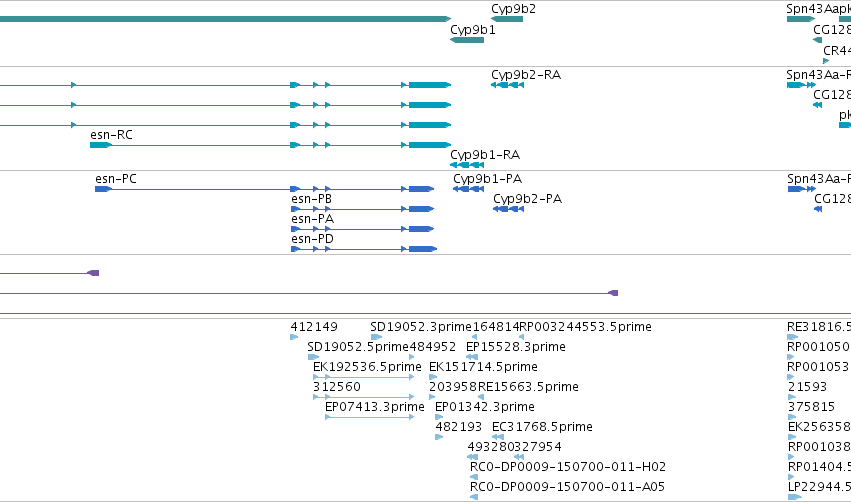The image size is (851, 502).
Task: Select the Cyp9b1-PA protein glyph
Action: (468, 189)
